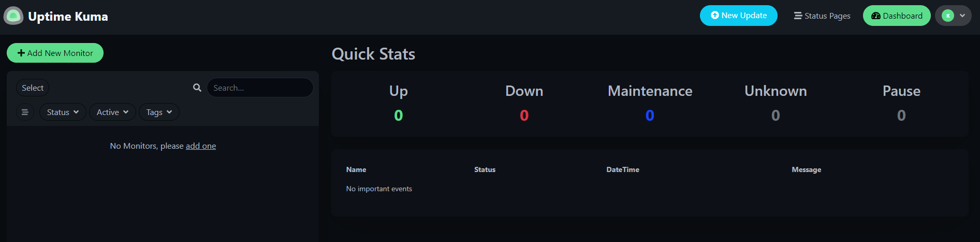Click the Add New Monitor button

tap(55, 53)
